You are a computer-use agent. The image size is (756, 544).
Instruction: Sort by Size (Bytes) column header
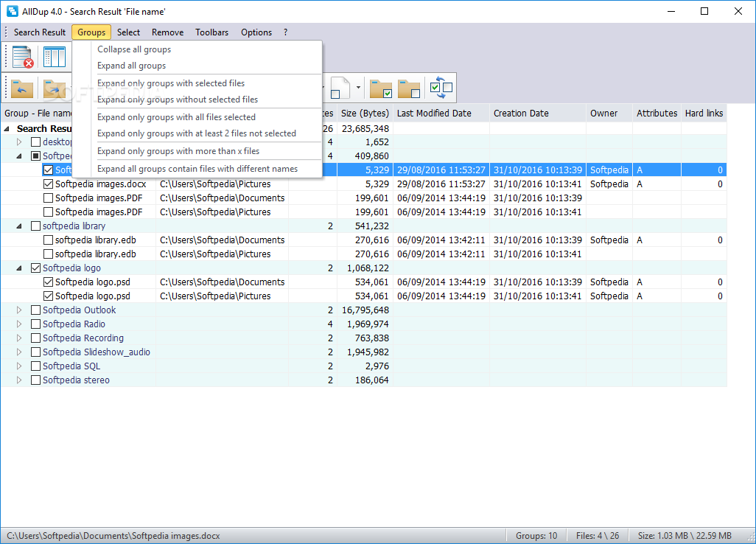point(365,114)
